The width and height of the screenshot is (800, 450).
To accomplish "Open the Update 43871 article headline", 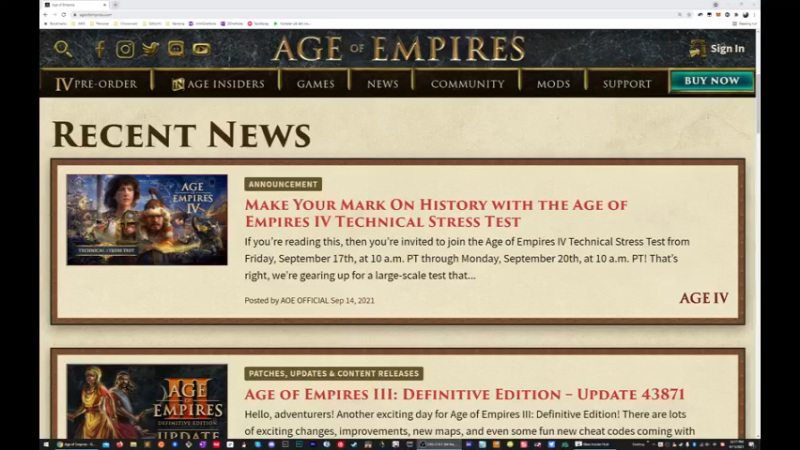I will [x=464, y=394].
